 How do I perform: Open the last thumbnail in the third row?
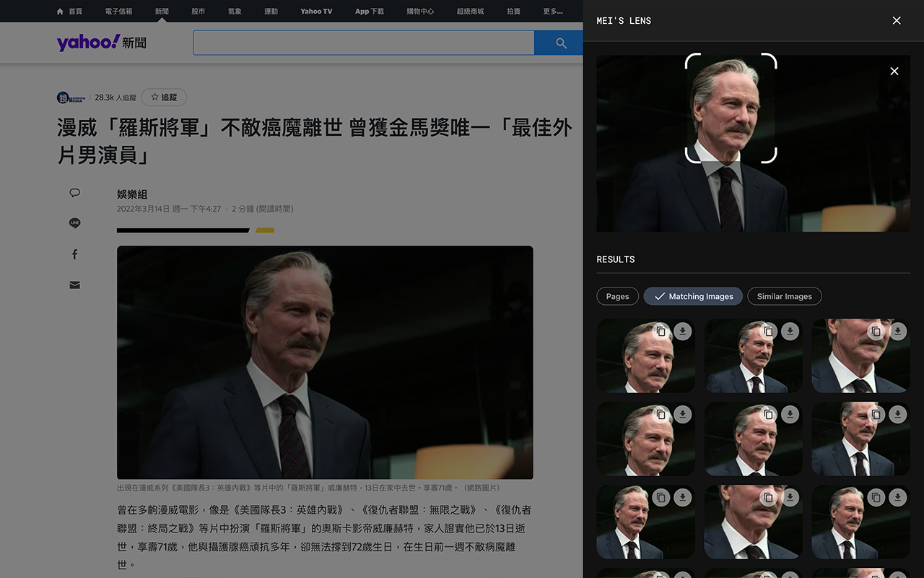(860, 522)
